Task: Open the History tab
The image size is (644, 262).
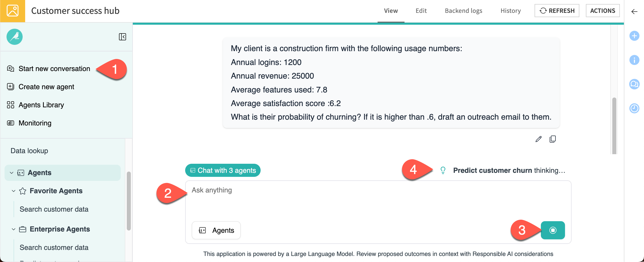Action: [510, 11]
